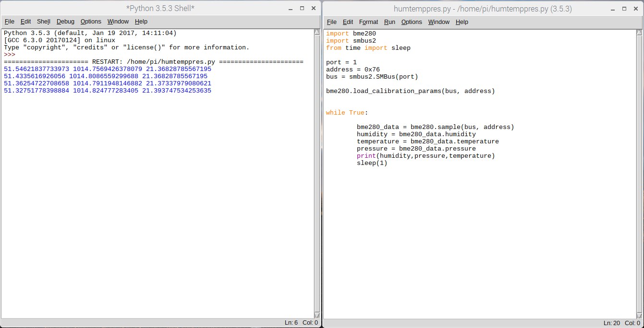Open Help menu in Python Shell window

point(141,22)
